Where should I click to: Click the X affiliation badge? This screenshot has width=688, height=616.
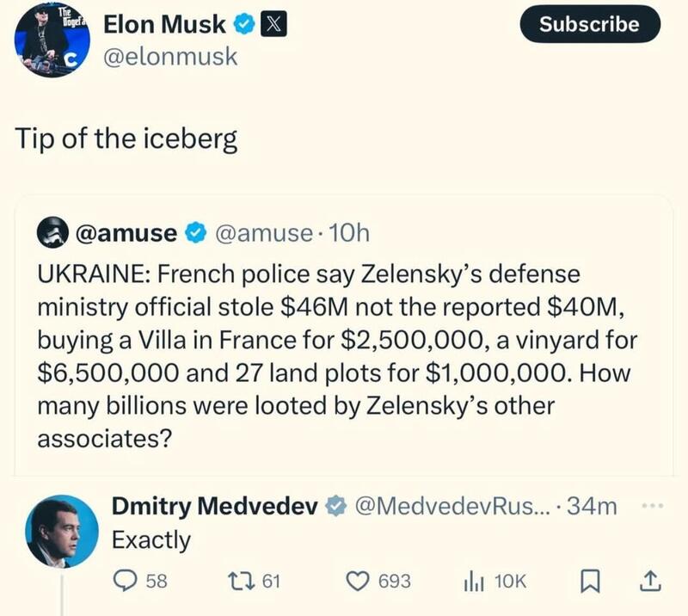pos(274,25)
